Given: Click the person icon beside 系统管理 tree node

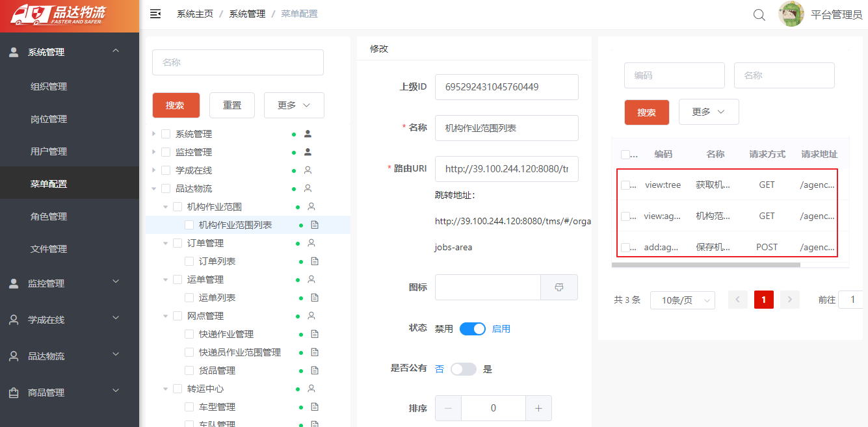Looking at the screenshot, I should (x=308, y=134).
